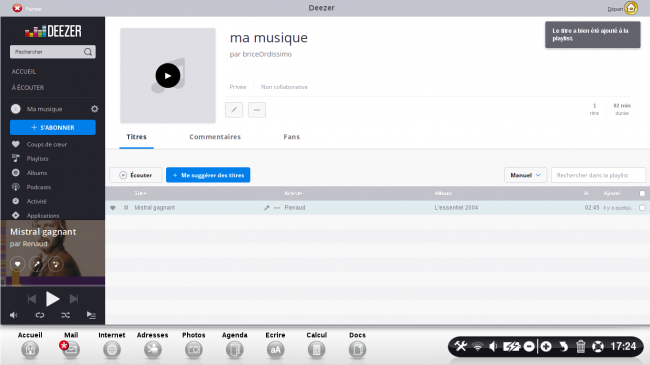This screenshot has height=365, width=650.
Task: Switch to Titres tab
Action: (x=136, y=137)
